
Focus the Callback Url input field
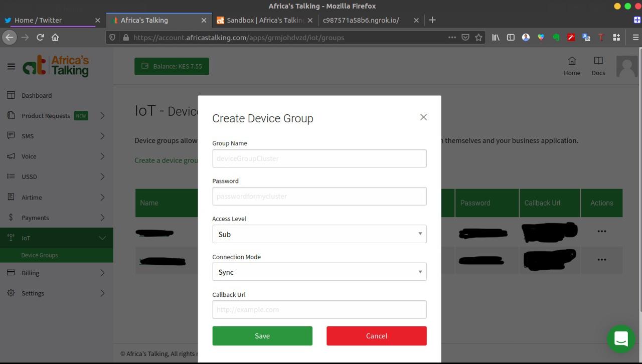click(x=319, y=309)
